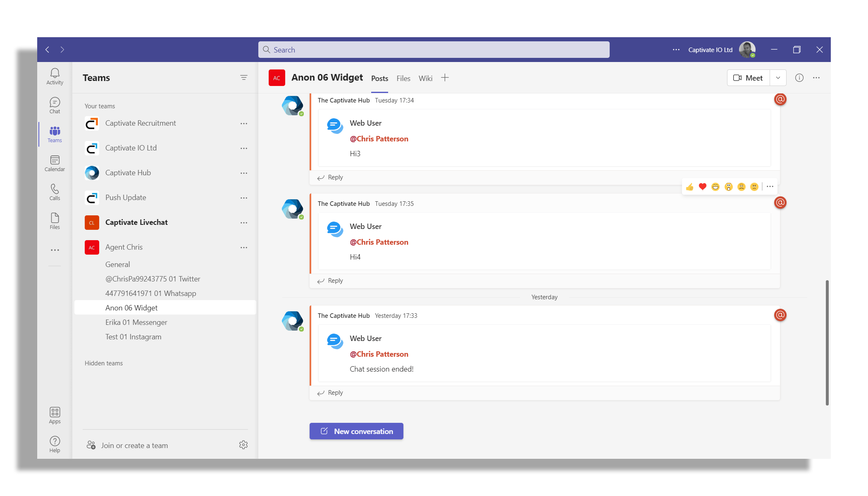Open more options for Captivate IO Ltd team
Screen dimensions: 868x496
click(x=244, y=148)
